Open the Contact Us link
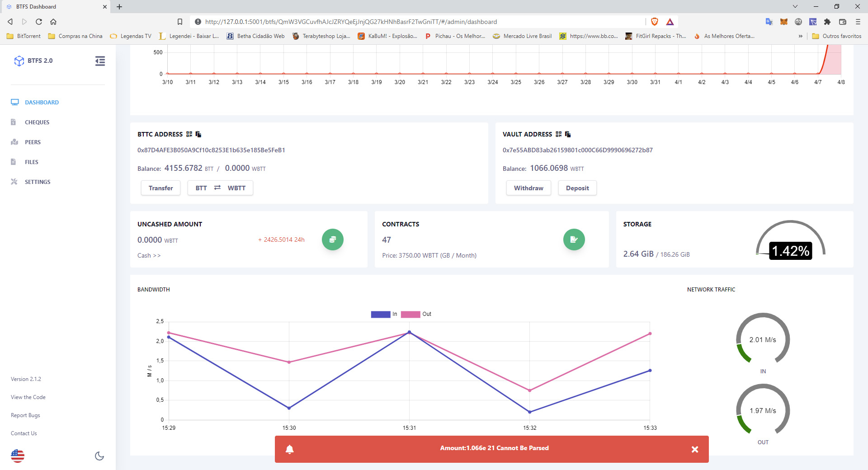Viewport: 868px width, 470px height. tap(24, 433)
